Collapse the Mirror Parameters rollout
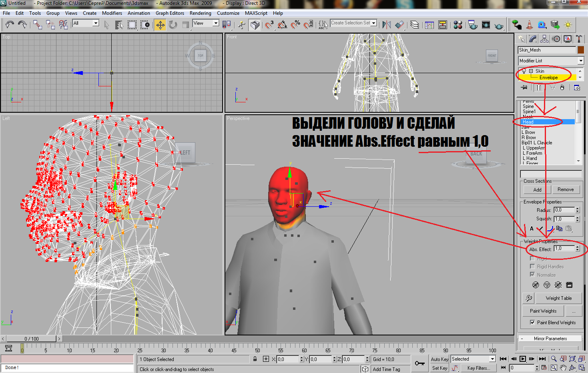Viewport: 588px width, 373px height. tap(550, 339)
